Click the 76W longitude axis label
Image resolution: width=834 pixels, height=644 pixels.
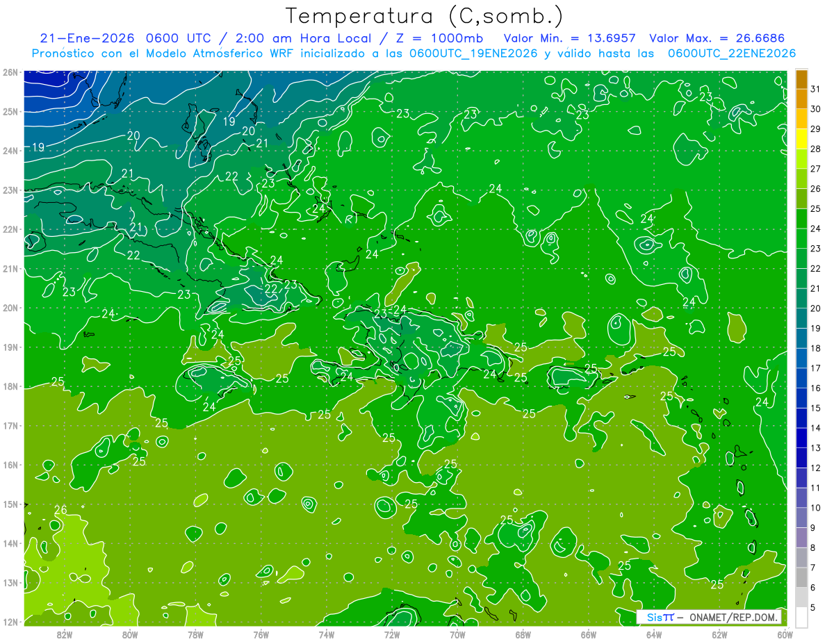pyautogui.click(x=261, y=634)
